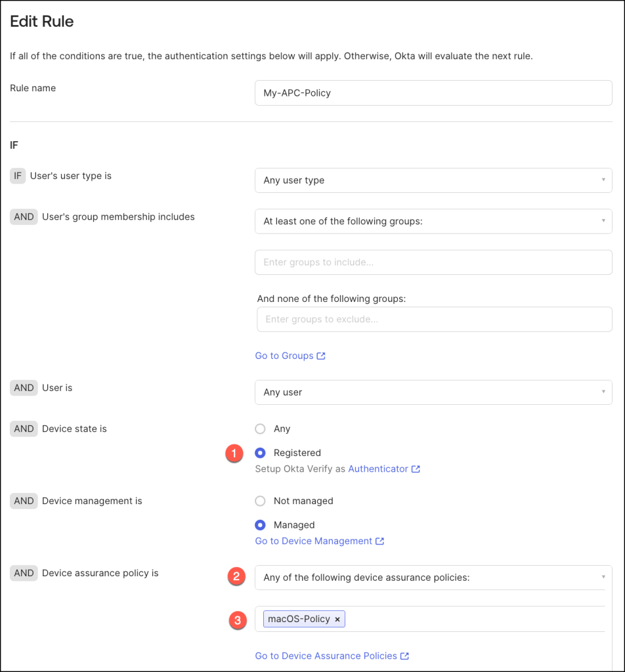Open the Go to Groups link
This screenshot has width=625, height=672.
point(284,356)
